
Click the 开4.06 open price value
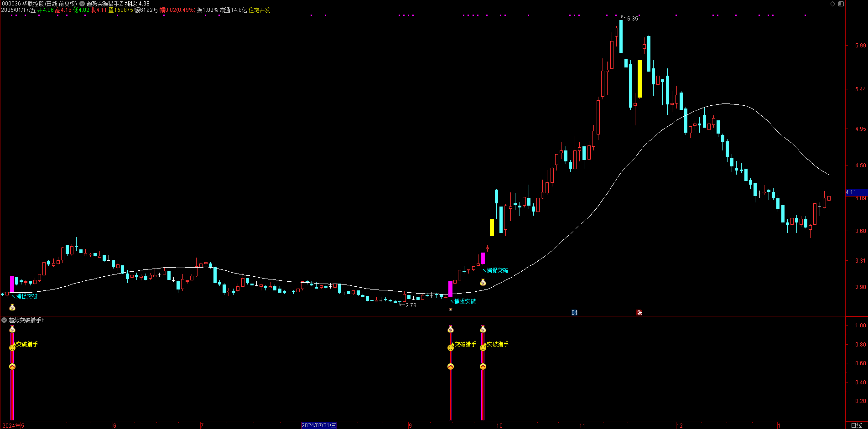pos(46,10)
